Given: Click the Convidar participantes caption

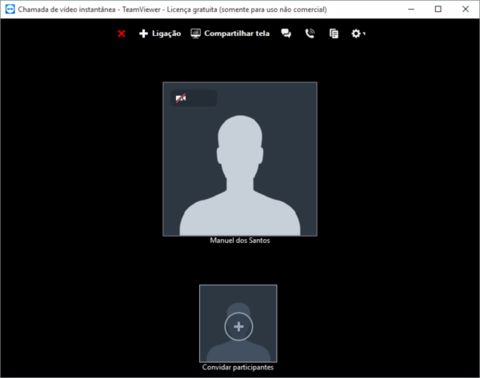Looking at the screenshot, I should click(238, 367).
